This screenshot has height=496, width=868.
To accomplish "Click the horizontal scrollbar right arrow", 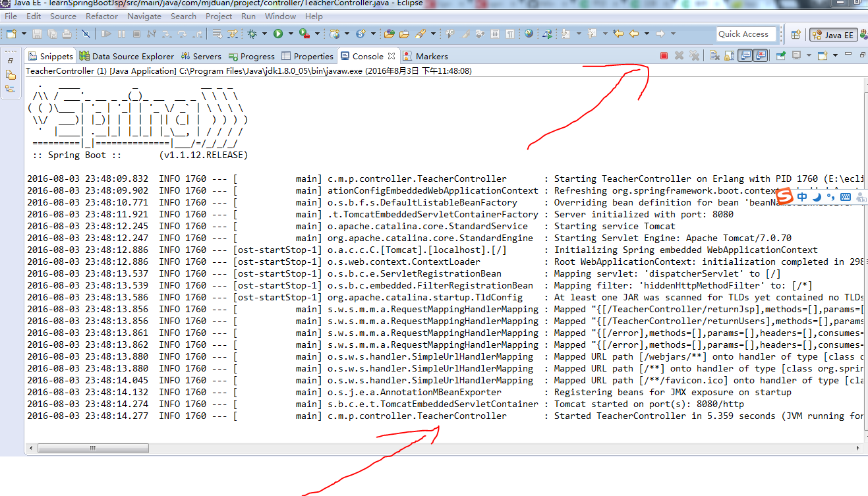I will coord(857,449).
